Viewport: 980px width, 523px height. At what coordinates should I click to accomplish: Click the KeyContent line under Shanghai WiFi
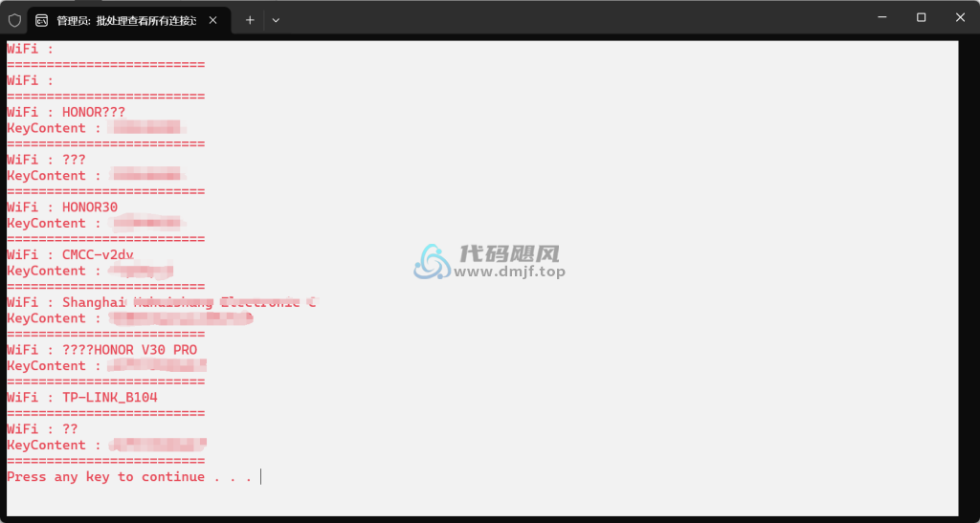tap(130, 318)
